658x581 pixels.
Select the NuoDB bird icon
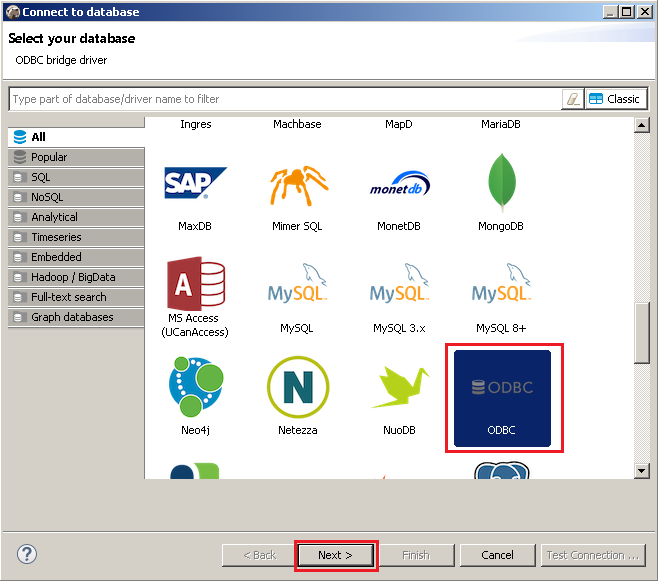pyautogui.click(x=399, y=389)
